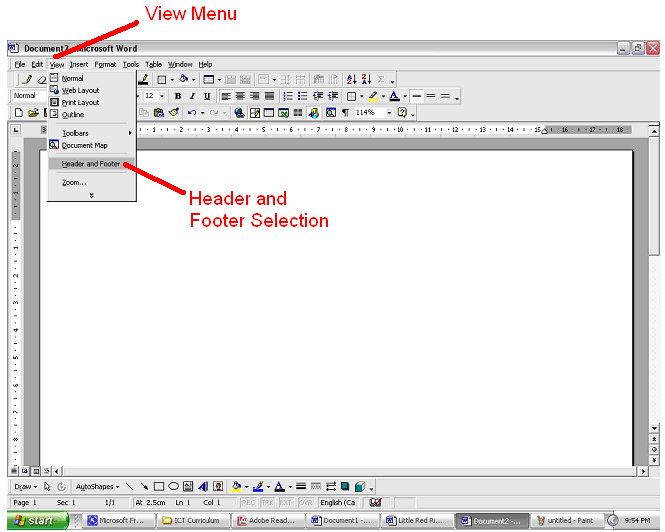
Task: Expand the Toolbars submenu
Action: (92, 133)
